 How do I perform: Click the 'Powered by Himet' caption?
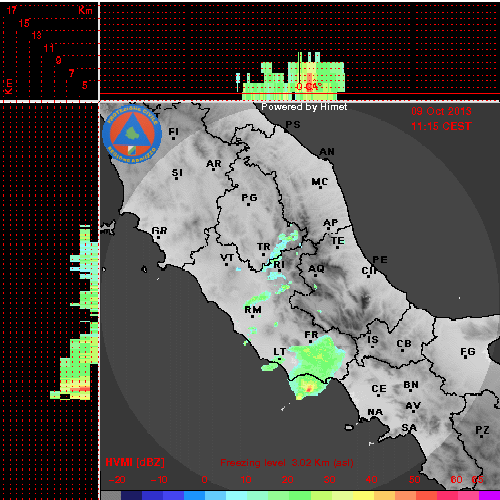click(x=304, y=107)
